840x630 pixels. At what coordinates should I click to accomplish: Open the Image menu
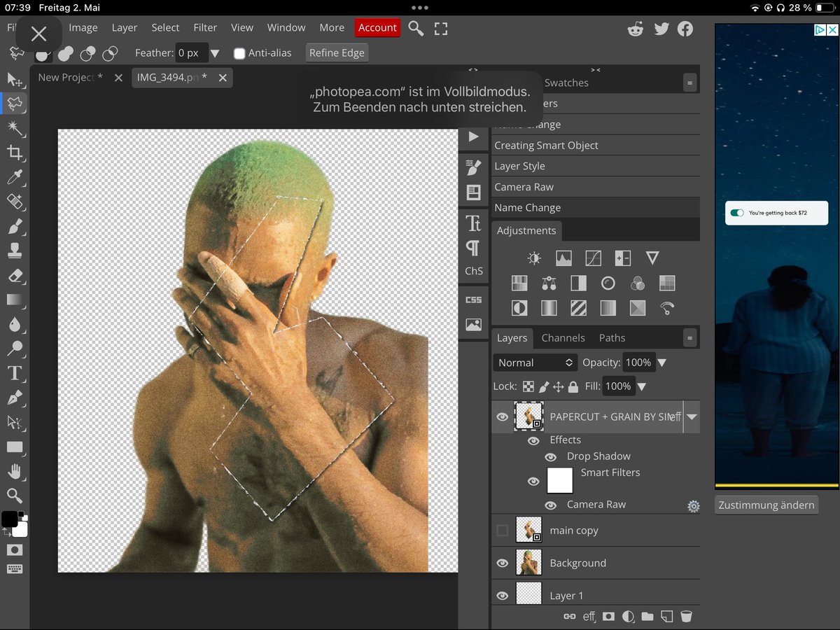tap(83, 28)
